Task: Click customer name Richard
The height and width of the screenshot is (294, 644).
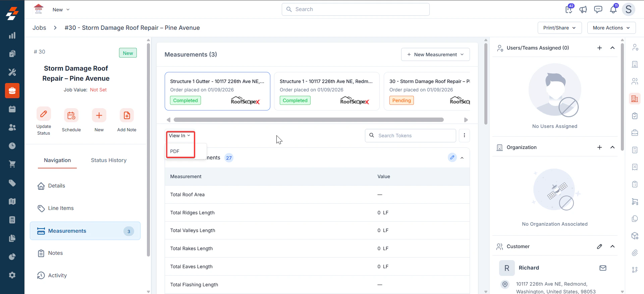Action: (529, 268)
